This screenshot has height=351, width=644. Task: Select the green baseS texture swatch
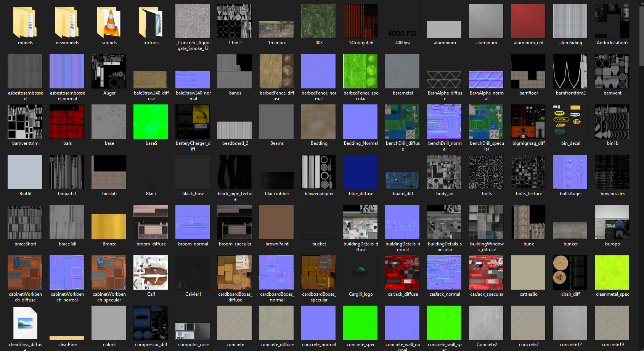tap(150, 122)
